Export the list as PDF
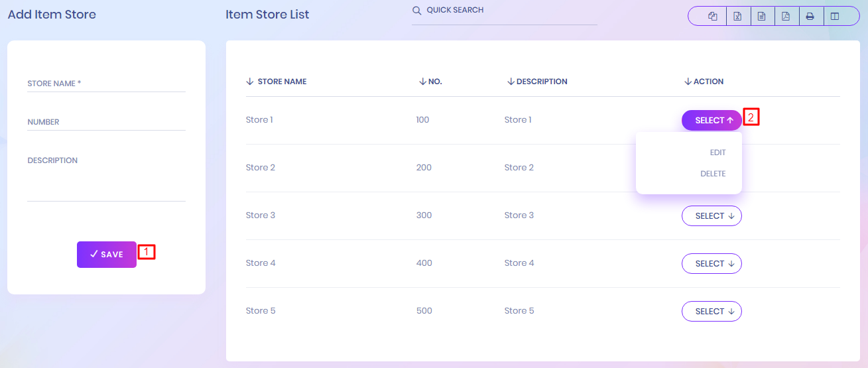The width and height of the screenshot is (868, 368). [786, 17]
